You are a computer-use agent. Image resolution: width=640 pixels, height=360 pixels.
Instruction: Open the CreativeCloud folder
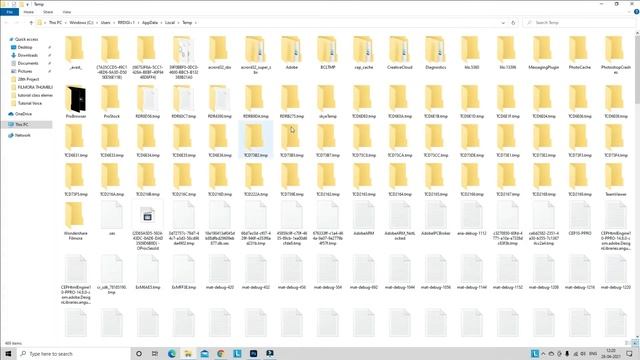point(400,53)
